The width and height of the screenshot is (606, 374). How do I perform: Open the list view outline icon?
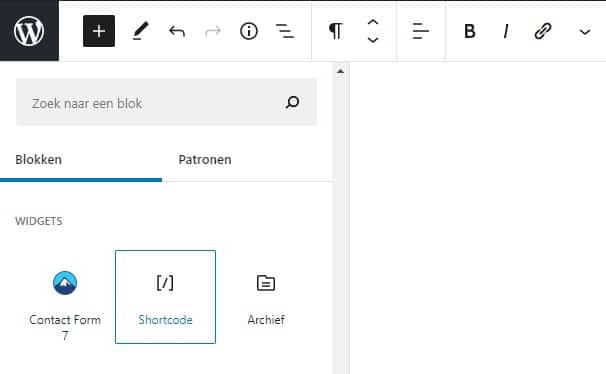(285, 31)
